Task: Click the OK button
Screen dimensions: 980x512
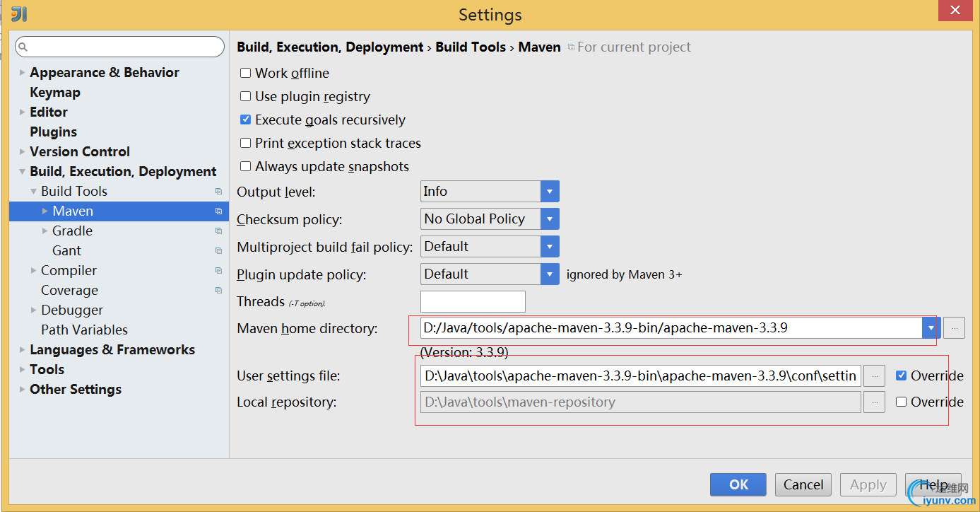Action: pos(738,484)
